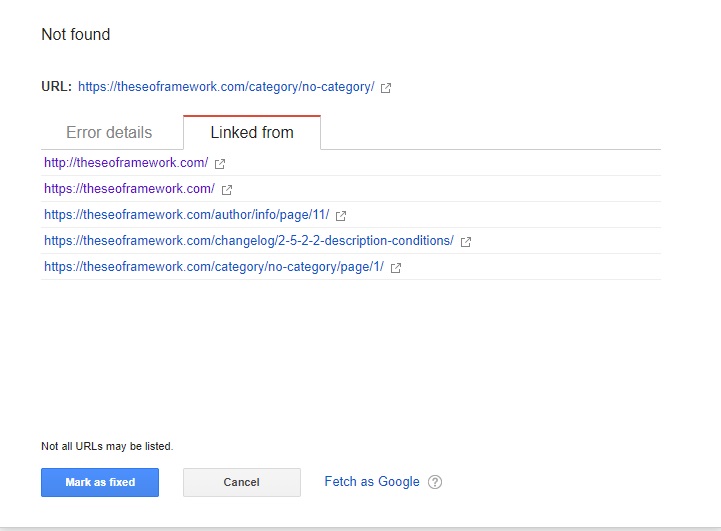Open the category/no-category URL at top
721x531 pixels.
226,87
